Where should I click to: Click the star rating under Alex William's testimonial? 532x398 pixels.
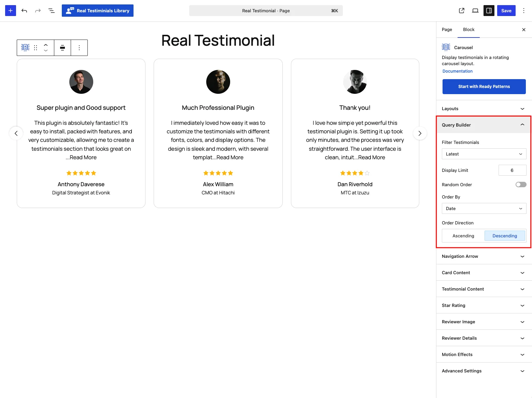(218, 173)
